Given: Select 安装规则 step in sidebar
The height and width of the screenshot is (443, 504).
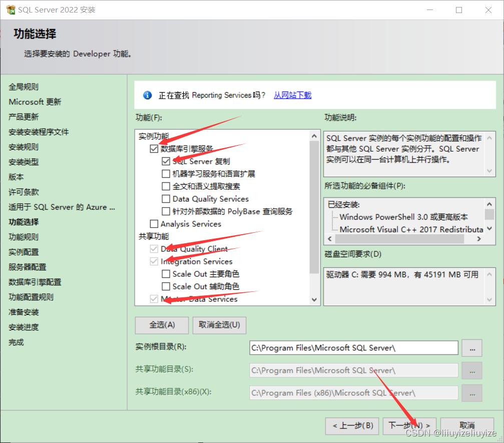Looking at the screenshot, I should [x=24, y=147].
